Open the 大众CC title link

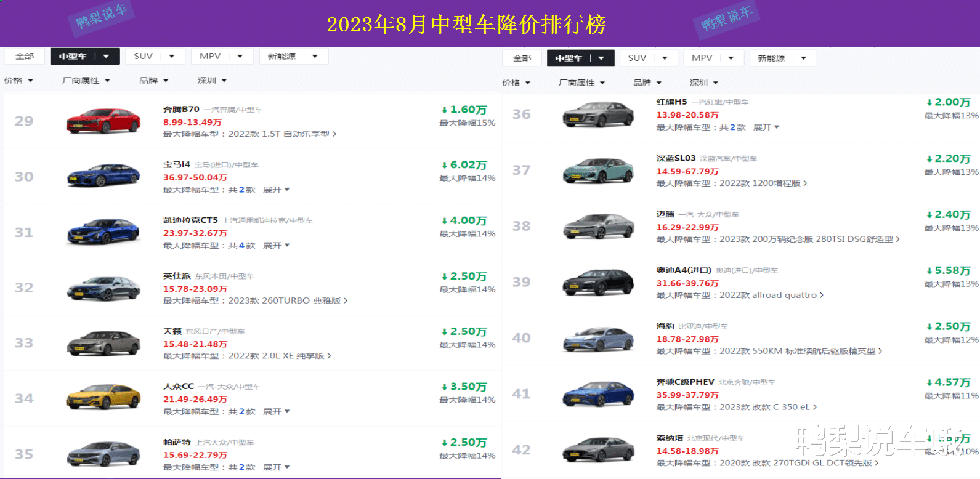178,386
